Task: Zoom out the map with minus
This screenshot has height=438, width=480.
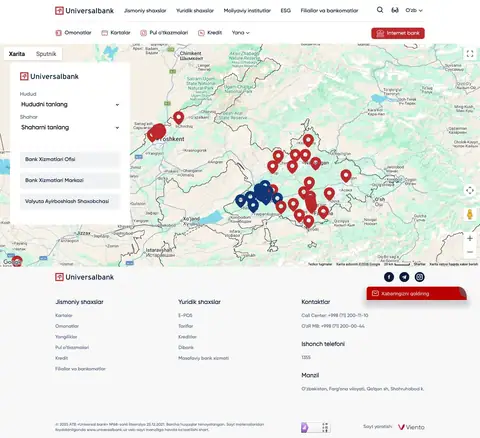Action: [x=470, y=252]
